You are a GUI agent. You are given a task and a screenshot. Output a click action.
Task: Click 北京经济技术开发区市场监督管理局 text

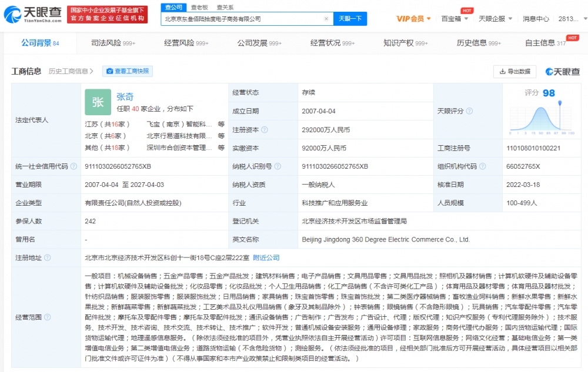355,221
